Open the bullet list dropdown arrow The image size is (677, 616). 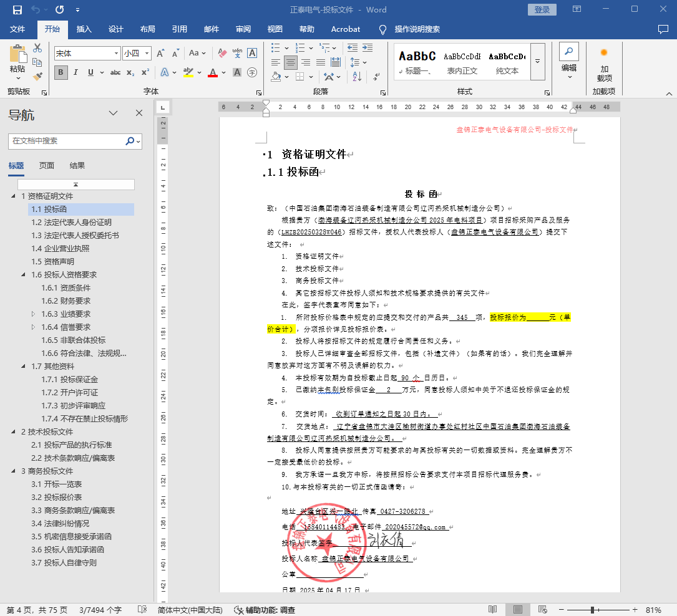click(x=286, y=48)
